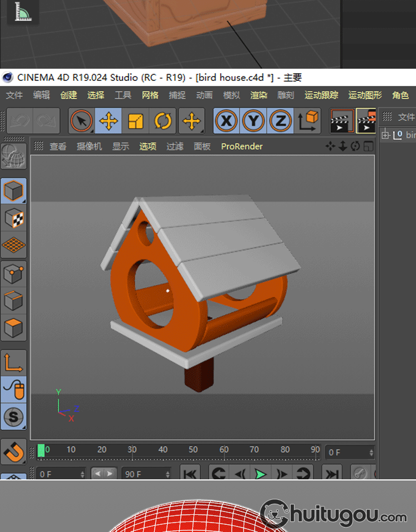The height and width of the screenshot is (532, 416).
Task: Open the 工具 menu
Action: [x=123, y=95]
